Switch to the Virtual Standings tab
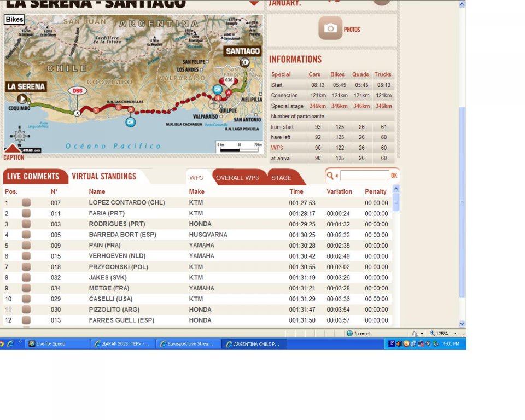The image size is (525, 420). pyautogui.click(x=104, y=177)
